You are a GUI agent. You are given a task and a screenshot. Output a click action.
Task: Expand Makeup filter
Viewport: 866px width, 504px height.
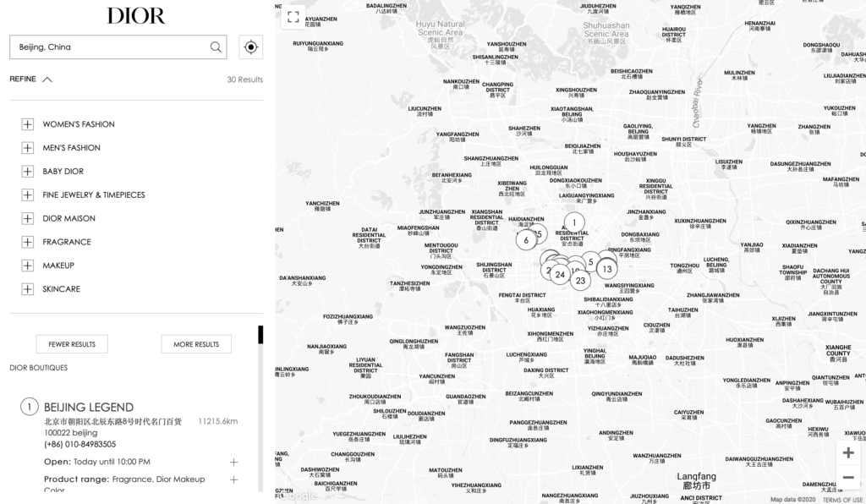[28, 266]
